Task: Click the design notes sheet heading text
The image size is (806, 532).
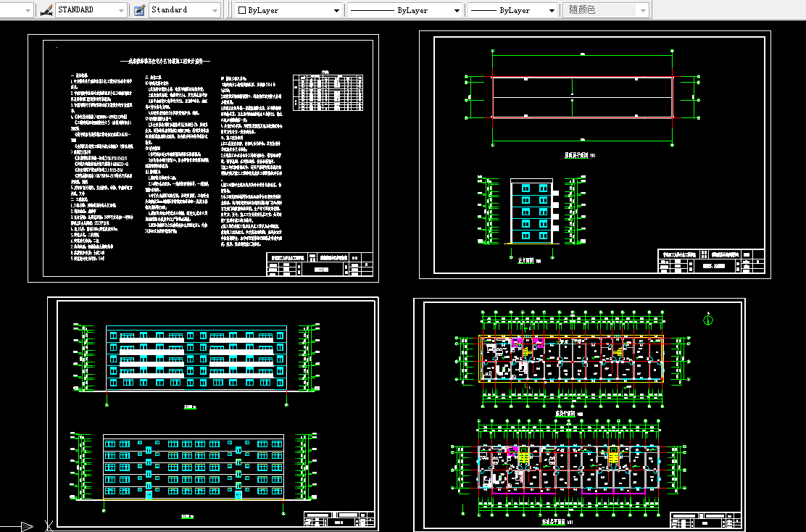Action: tap(165, 61)
